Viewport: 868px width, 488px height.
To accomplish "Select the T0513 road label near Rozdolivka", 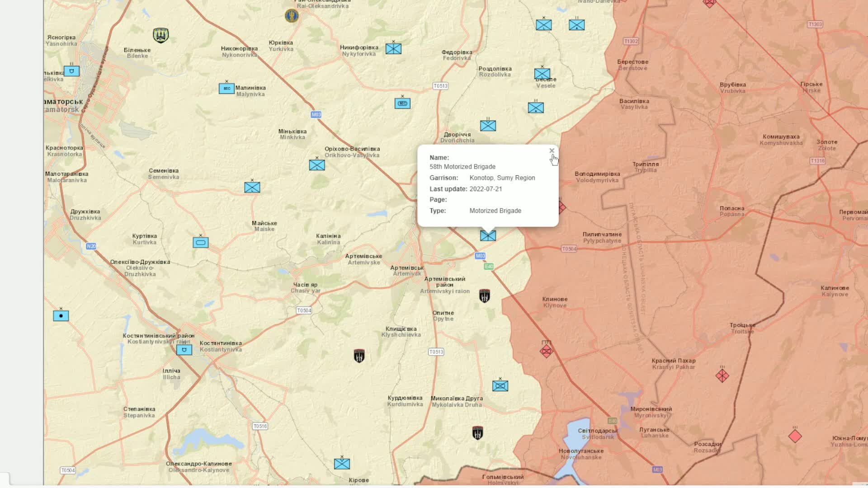I will 440,86.
